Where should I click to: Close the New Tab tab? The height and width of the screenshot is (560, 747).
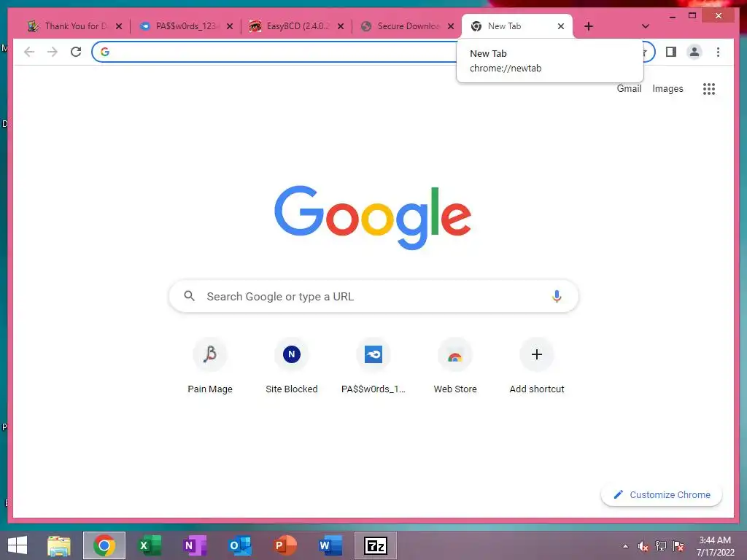click(561, 26)
